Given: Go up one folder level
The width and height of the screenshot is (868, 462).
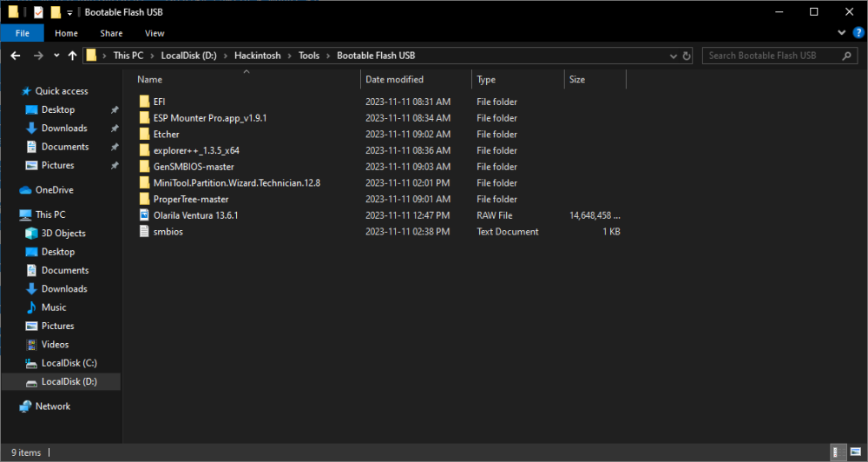Looking at the screenshot, I should 72,56.
